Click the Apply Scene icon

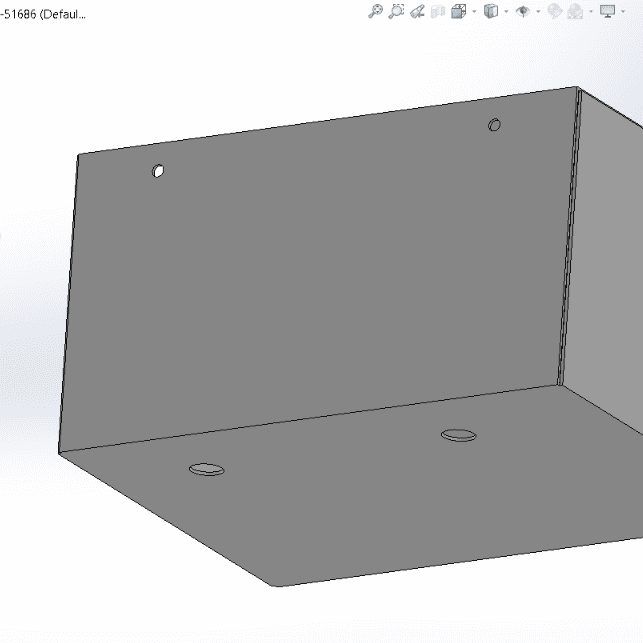coord(576,11)
